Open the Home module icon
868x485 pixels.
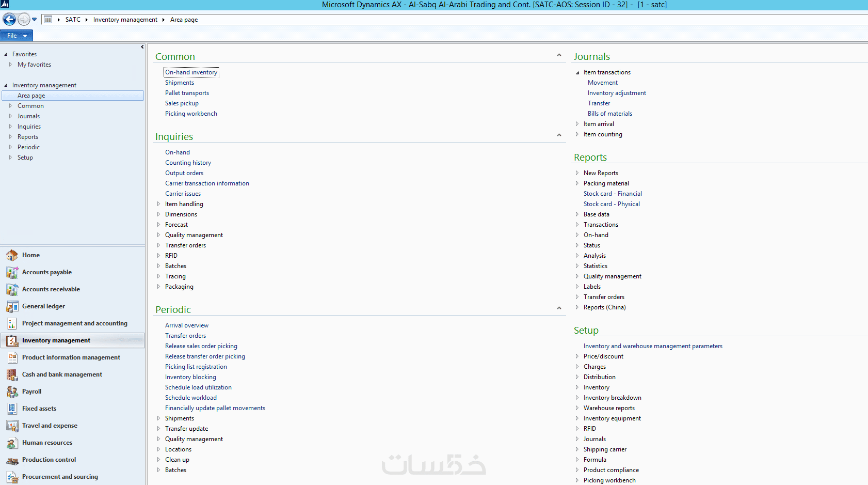click(12, 255)
